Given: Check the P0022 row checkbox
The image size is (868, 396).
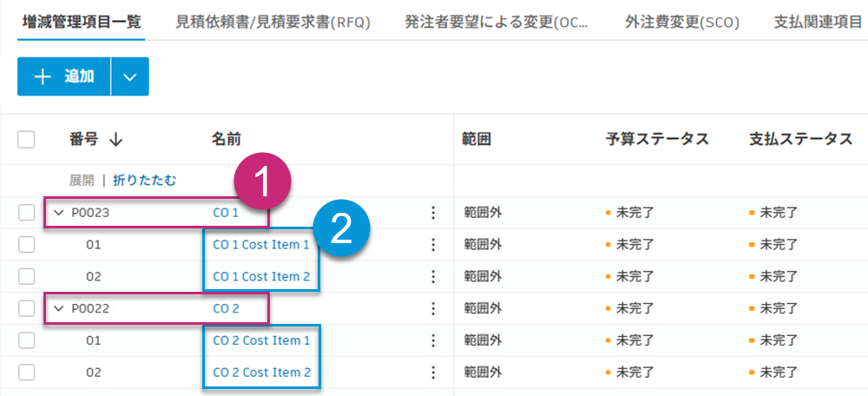Looking at the screenshot, I should point(26,308).
